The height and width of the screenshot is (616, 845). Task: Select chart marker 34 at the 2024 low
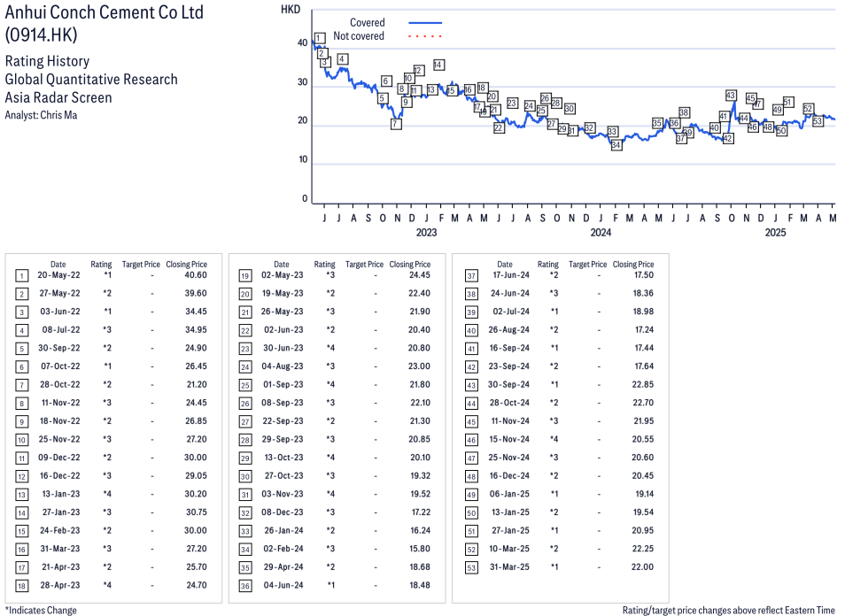pyautogui.click(x=616, y=145)
